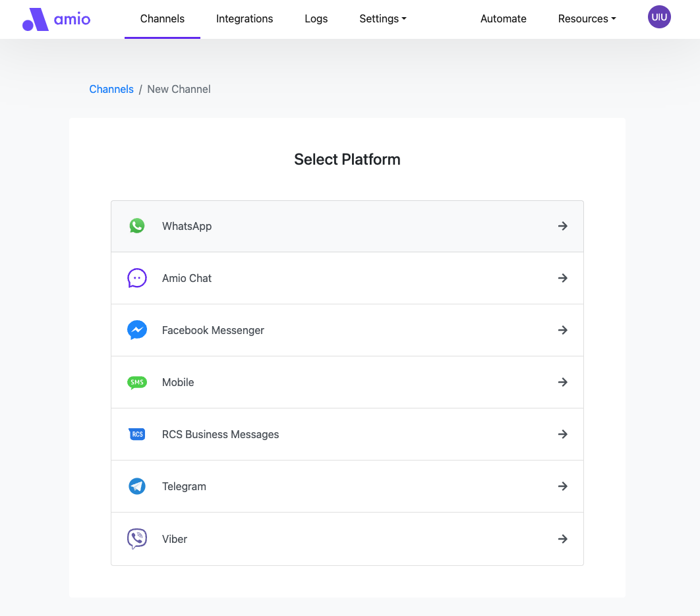This screenshot has height=616, width=700.
Task: Click the Viber phone icon
Action: pos(137,539)
